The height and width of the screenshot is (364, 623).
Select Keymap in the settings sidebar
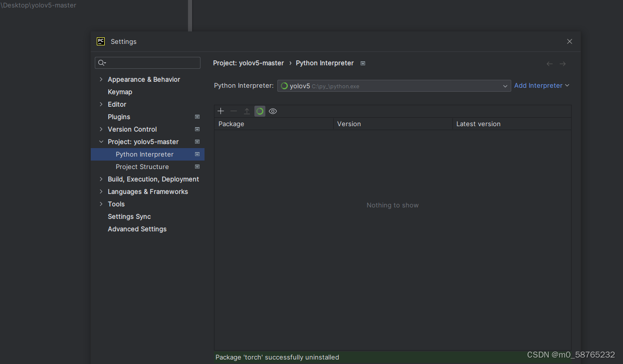tap(120, 92)
